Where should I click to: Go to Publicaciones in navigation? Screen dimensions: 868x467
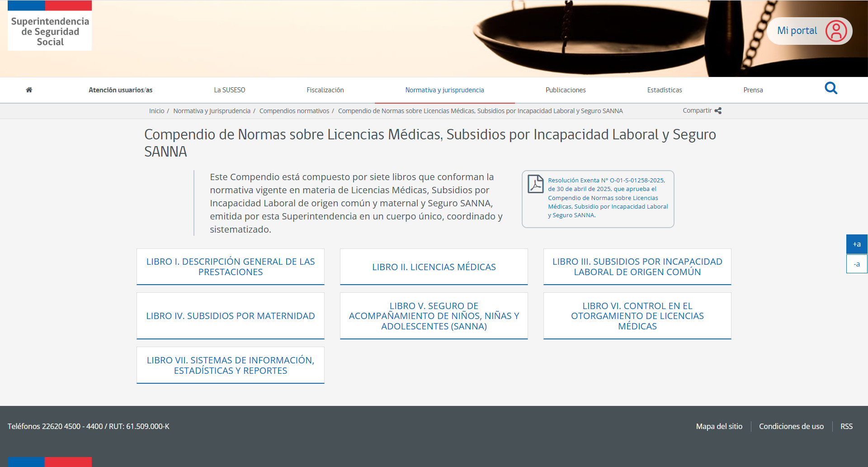click(565, 90)
